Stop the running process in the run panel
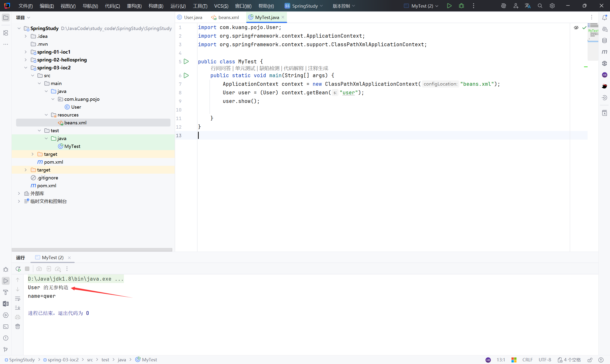Image resolution: width=610 pixels, height=364 pixels. tap(27, 269)
